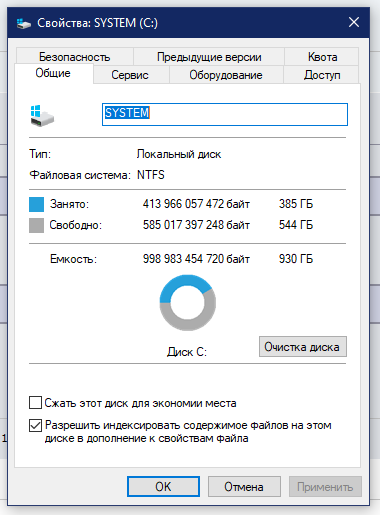Click the Применить button
The height and width of the screenshot is (515, 380).
click(x=325, y=487)
